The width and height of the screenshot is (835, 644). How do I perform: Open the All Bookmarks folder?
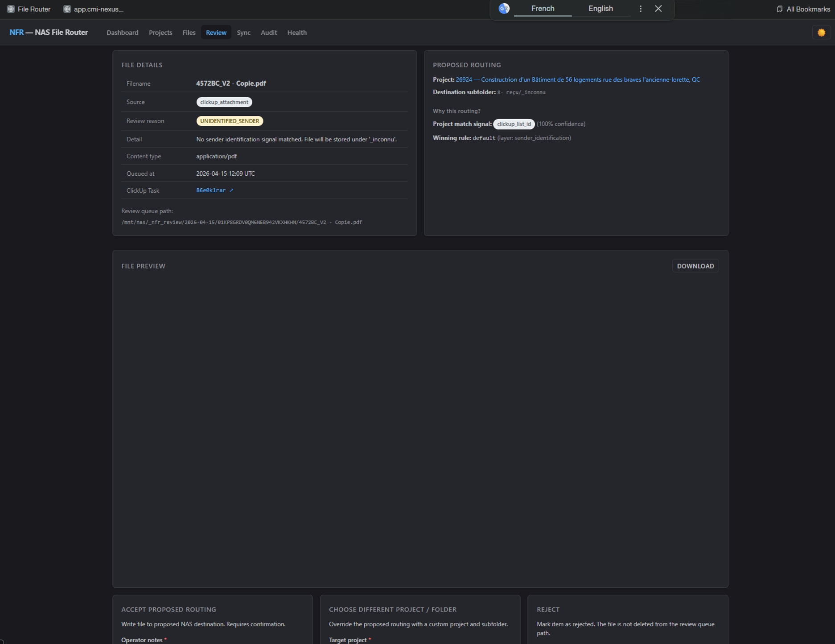pos(803,9)
